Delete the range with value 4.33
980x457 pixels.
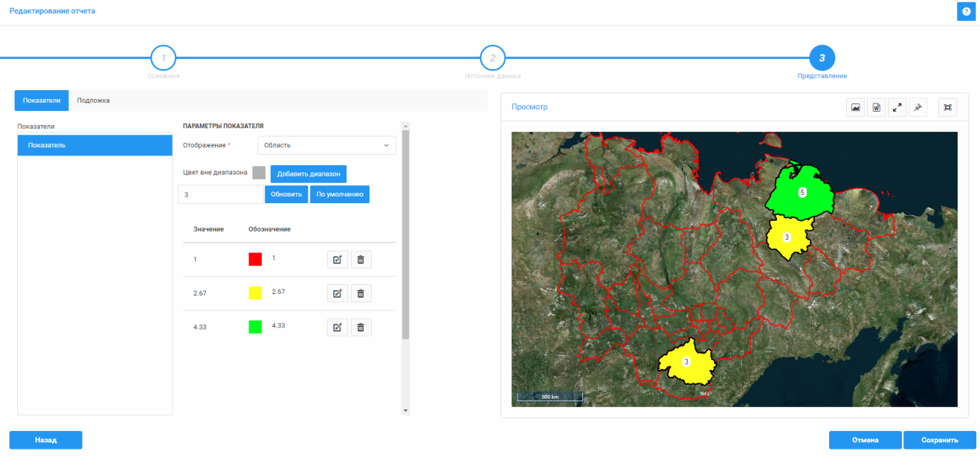coord(361,327)
